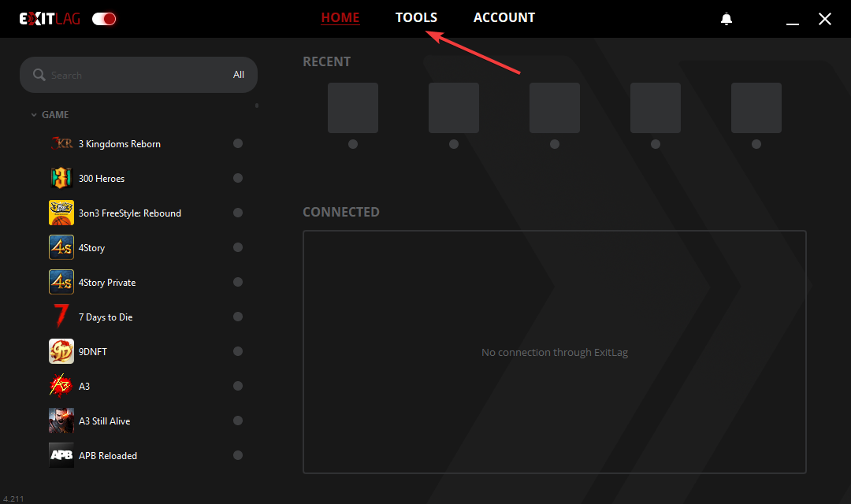Open the HOME tab

[x=340, y=17]
